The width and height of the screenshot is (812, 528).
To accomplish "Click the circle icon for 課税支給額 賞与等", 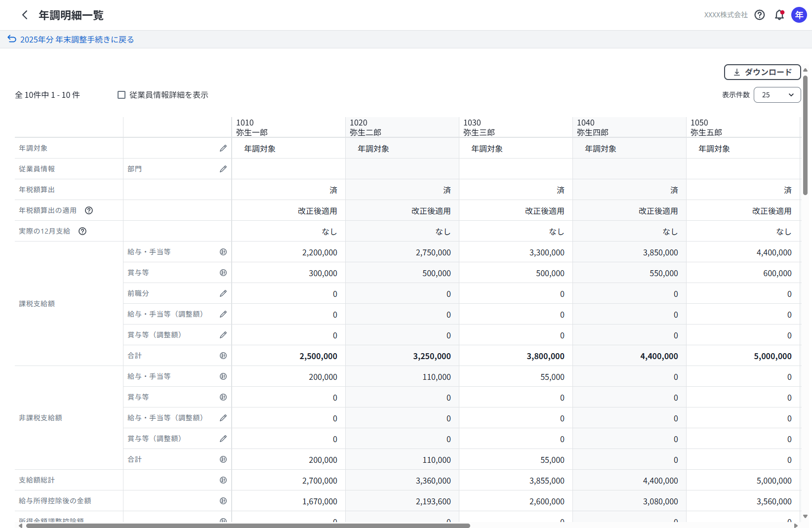I will tap(223, 273).
